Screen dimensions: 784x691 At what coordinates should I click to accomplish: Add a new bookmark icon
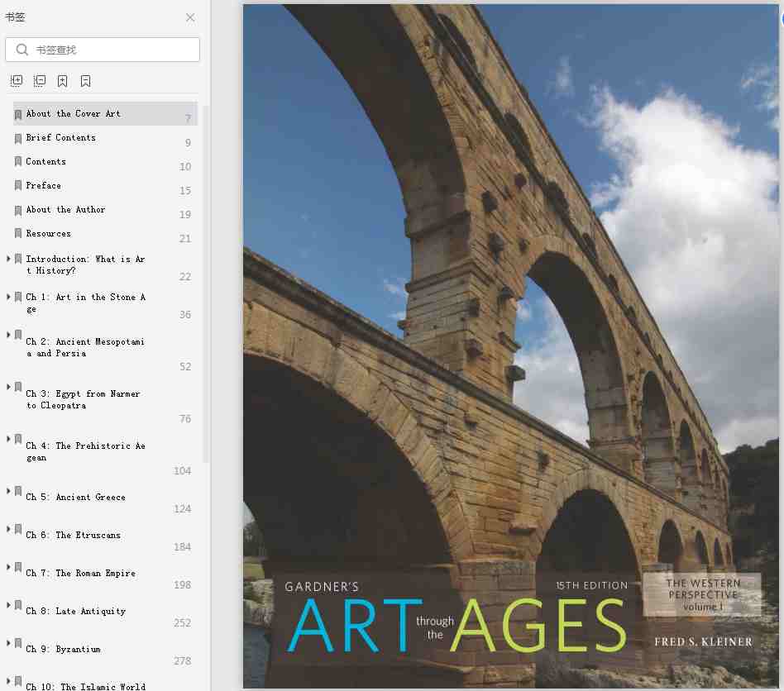pyautogui.click(x=63, y=81)
